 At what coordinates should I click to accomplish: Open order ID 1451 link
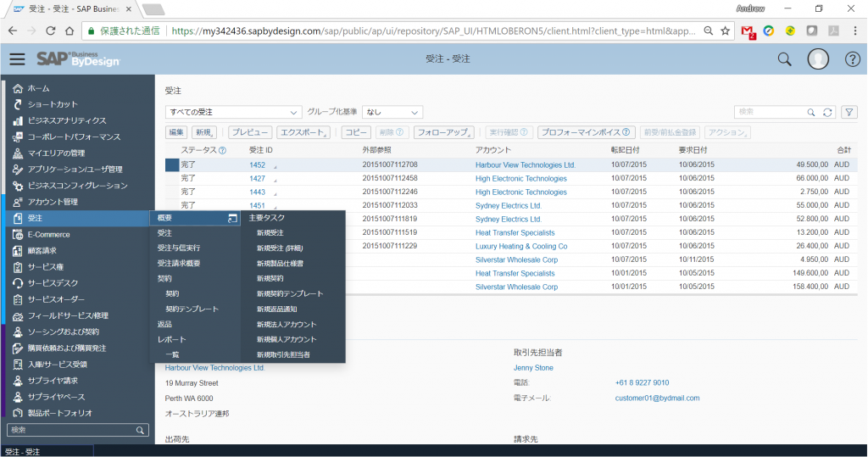point(257,205)
